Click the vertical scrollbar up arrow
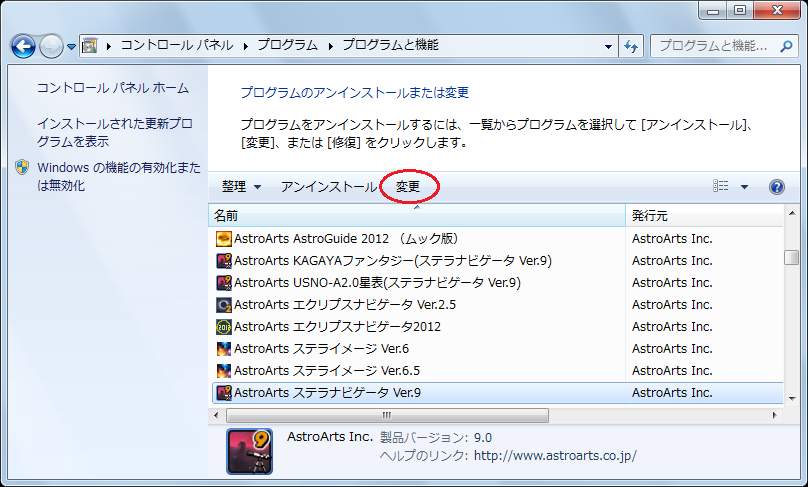808x487 pixels. (x=792, y=212)
